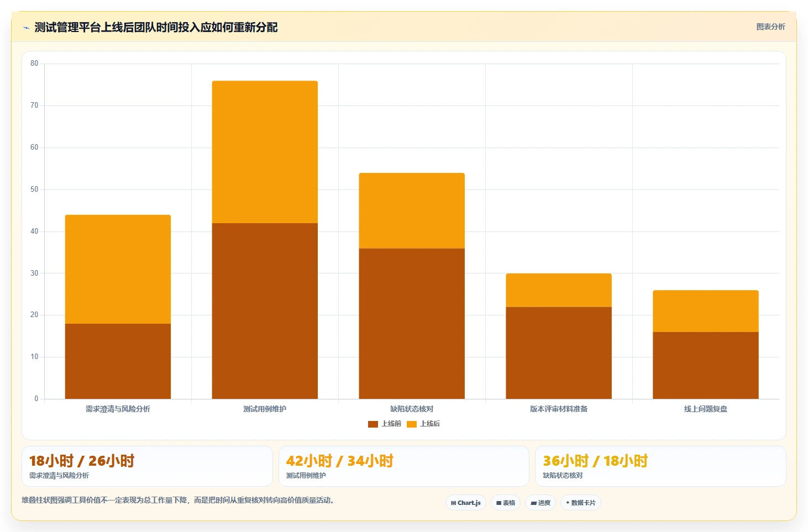Click the 42小时 / 34小时 stat card value
The image size is (808, 532).
(339, 461)
